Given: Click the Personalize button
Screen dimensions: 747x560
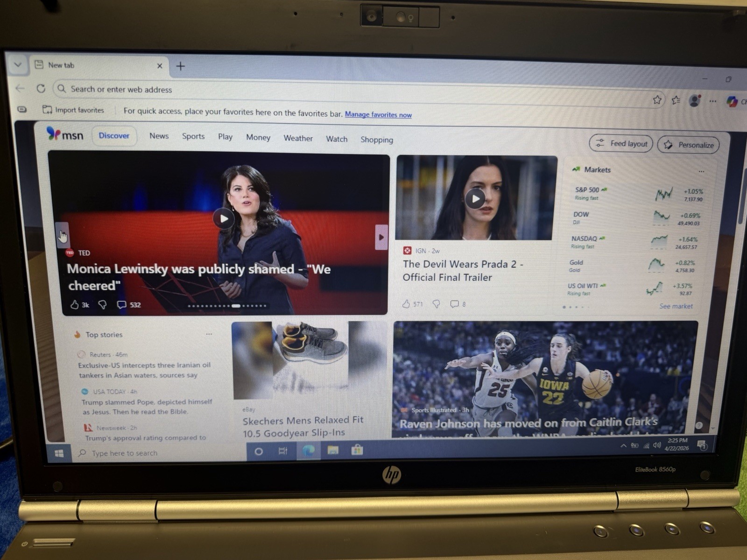Looking at the screenshot, I should 688,145.
